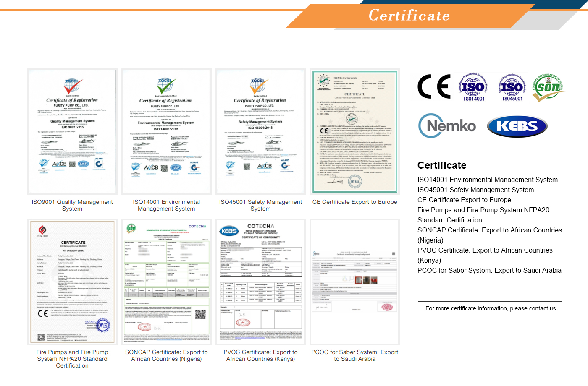Click the bold 'Certificate' heading in sidebar
588x386 pixels.
(442, 165)
